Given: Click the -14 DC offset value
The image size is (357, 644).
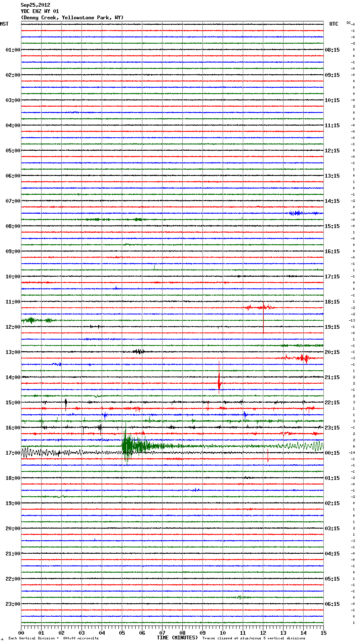Looking at the screenshot, I should [352, 453].
